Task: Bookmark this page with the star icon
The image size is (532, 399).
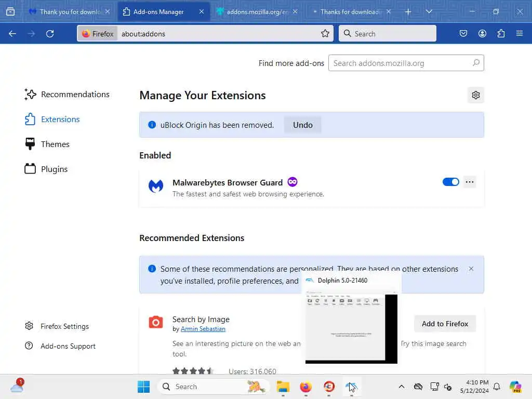Action: point(325,34)
